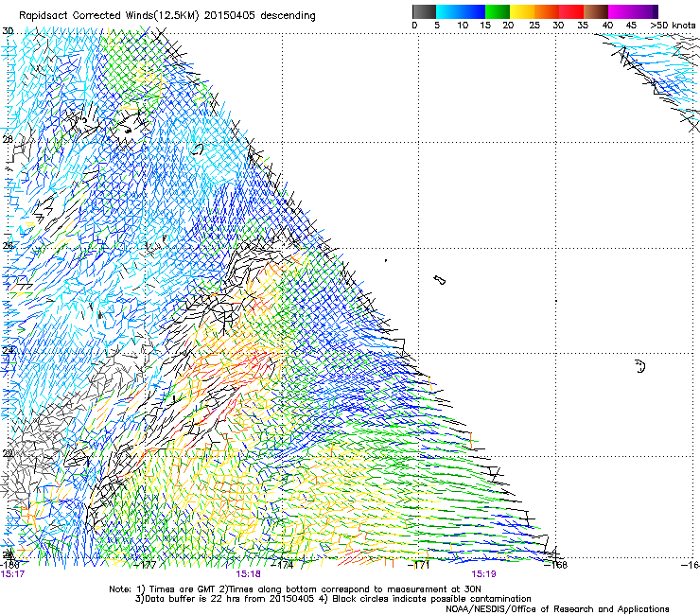Click the brown 35-40 knots legend swatch
The height and width of the screenshot is (615, 700).
tap(596, 11)
